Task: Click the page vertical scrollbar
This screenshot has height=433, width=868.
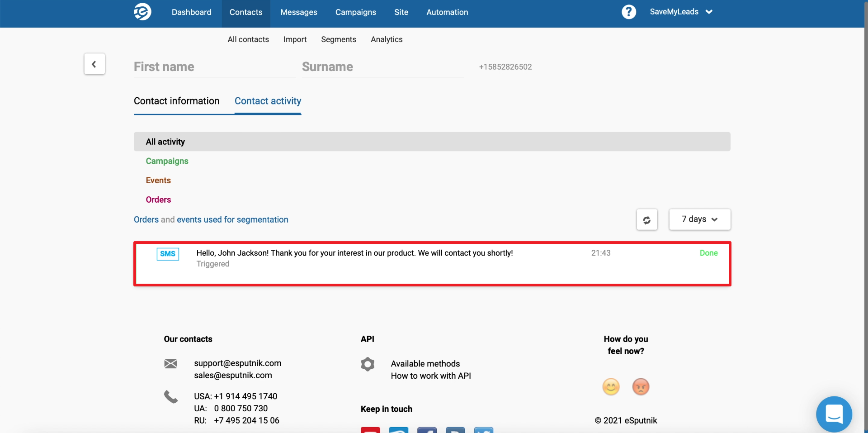Action: (x=866, y=216)
